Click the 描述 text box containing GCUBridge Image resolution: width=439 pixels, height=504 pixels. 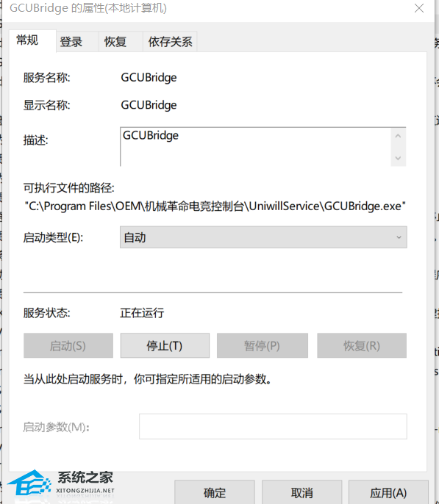pyautogui.click(x=256, y=147)
